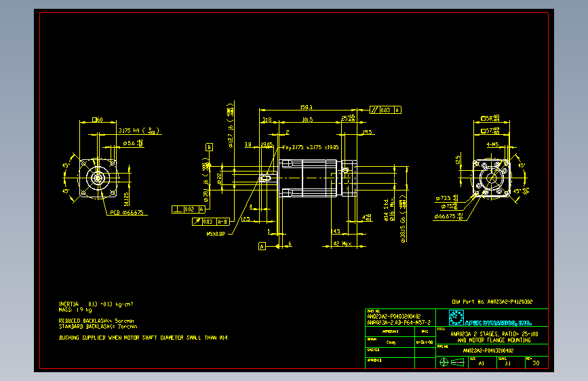Click the PCD ø66.675 label on left view

(127, 213)
